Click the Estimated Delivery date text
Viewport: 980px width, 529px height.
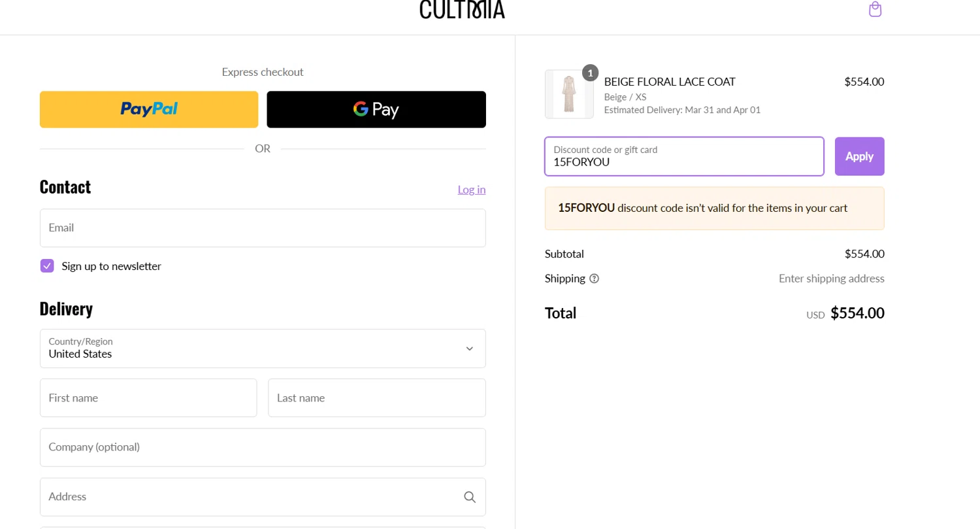point(682,110)
